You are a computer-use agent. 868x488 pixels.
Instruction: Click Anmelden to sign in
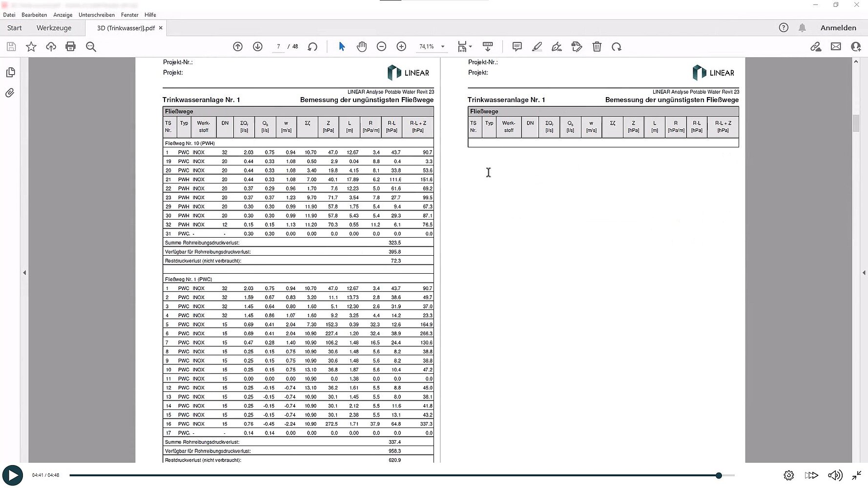(x=838, y=28)
